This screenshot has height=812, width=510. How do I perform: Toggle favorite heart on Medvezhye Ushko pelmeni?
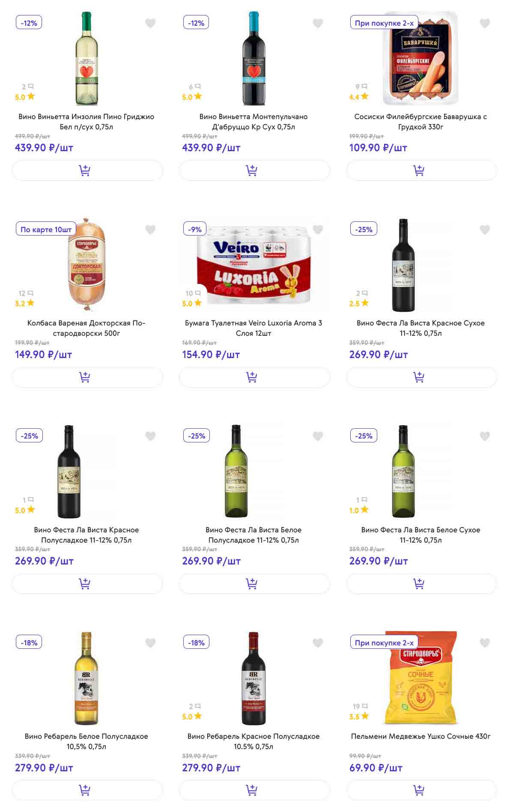485,643
